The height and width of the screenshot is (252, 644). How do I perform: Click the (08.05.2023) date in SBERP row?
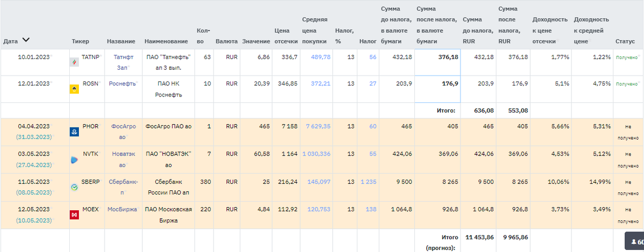coord(34,192)
